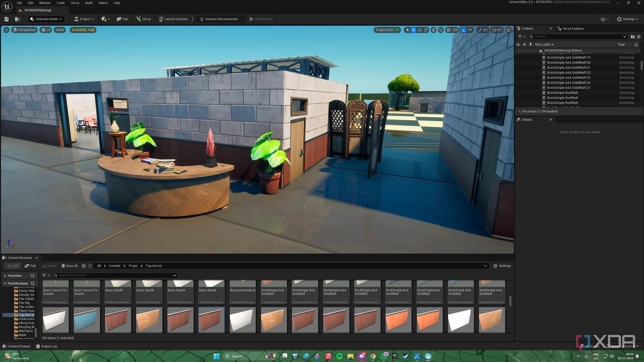Toggle world/local coordinate system globe icon
Viewport: 644px width, 362px height.
click(433, 30)
